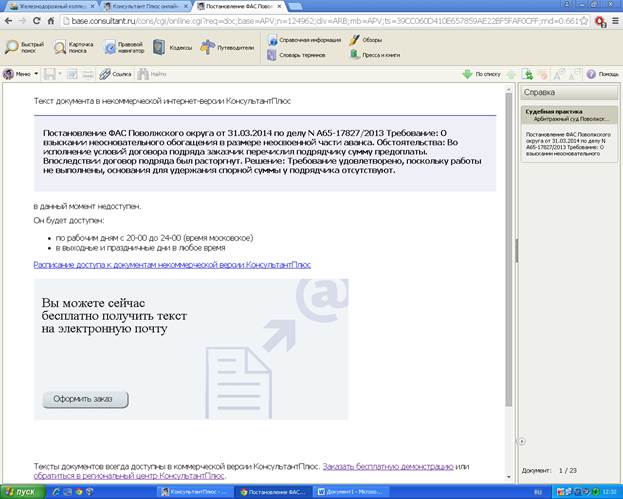Click the Документ: 1 / 23 counter
This screenshot has height=499, width=623.
549,470
